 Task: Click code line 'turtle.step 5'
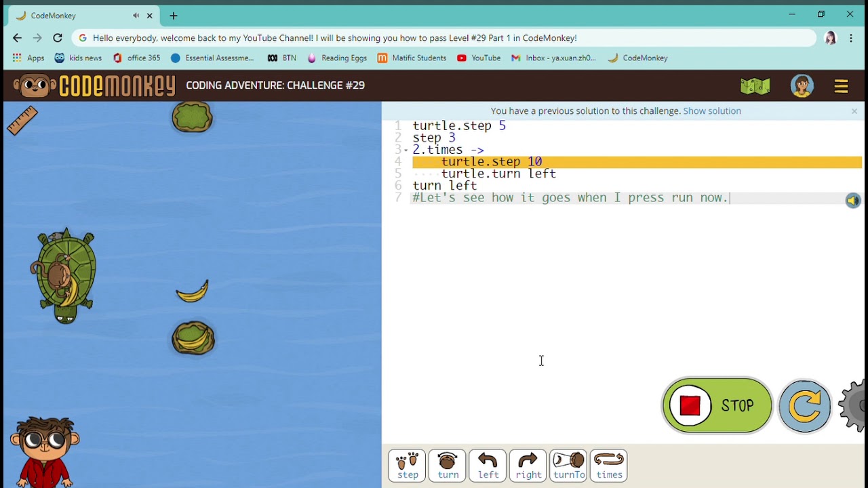click(459, 126)
